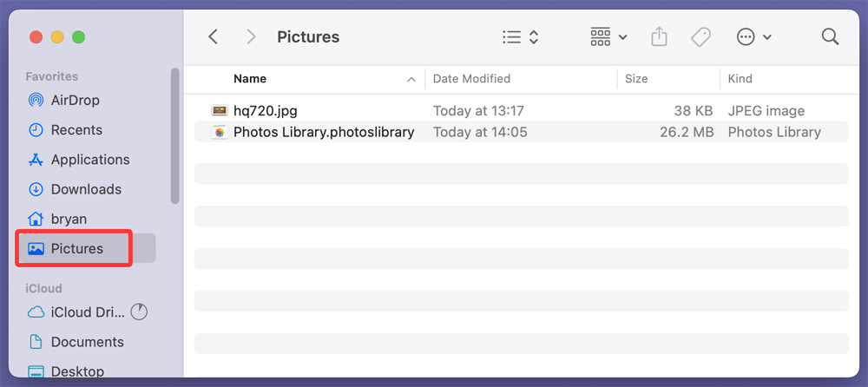Click the 38 KB size value
Image resolution: width=868 pixels, height=387 pixels.
[x=693, y=111]
